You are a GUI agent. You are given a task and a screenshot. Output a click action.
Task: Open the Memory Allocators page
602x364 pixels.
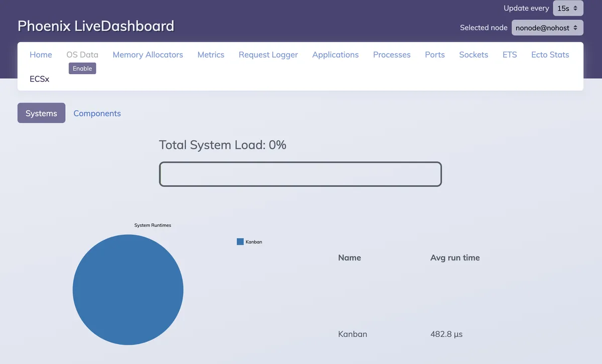147,55
